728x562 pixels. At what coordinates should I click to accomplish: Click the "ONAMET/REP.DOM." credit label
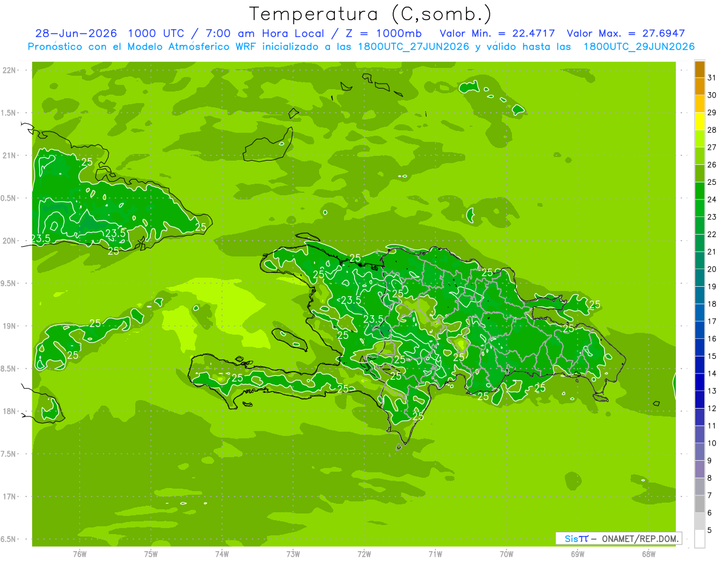[x=640, y=538]
